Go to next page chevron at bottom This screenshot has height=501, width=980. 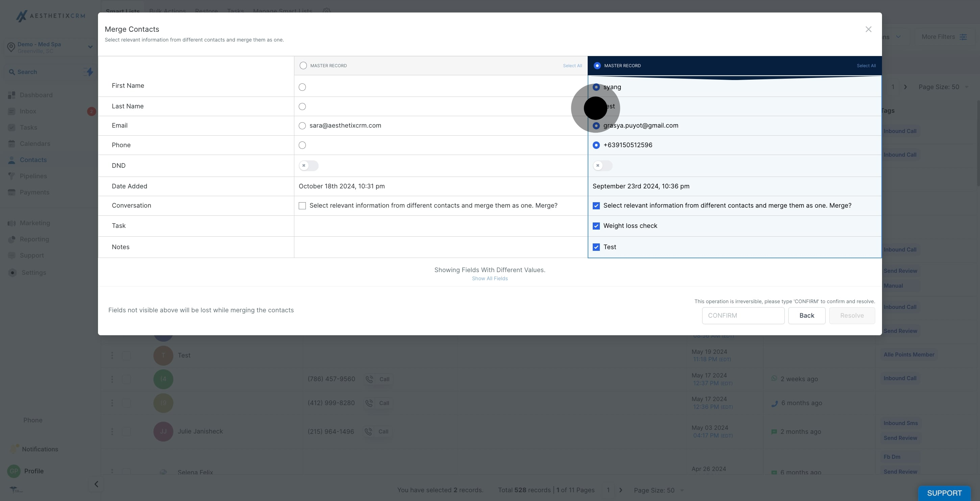pyautogui.click(x=620, y=490)
